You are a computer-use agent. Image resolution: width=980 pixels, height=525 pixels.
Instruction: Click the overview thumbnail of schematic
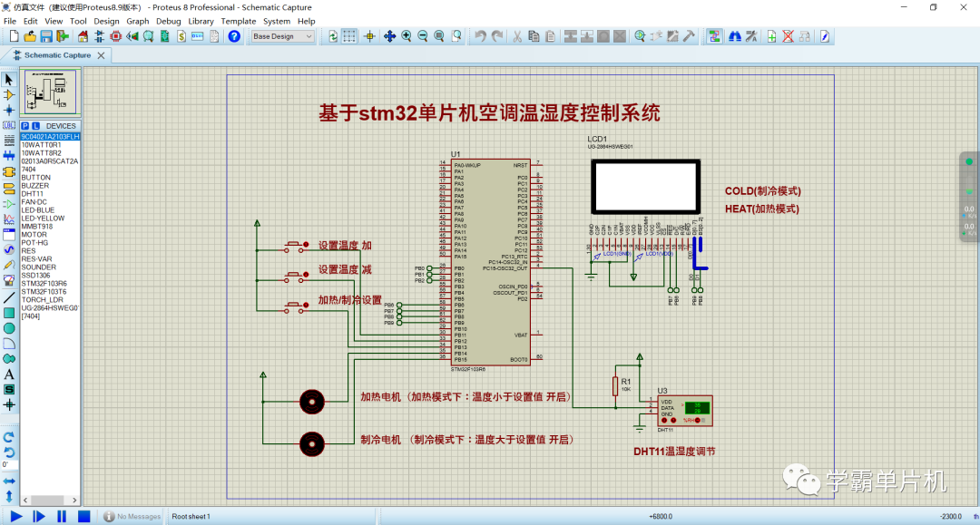50,92
